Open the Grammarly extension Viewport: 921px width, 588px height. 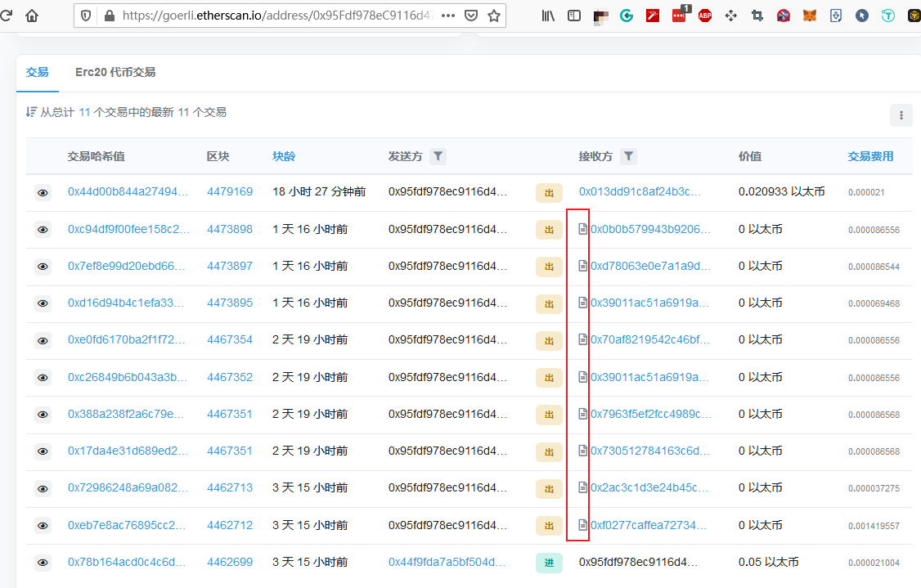click(627, 15)
